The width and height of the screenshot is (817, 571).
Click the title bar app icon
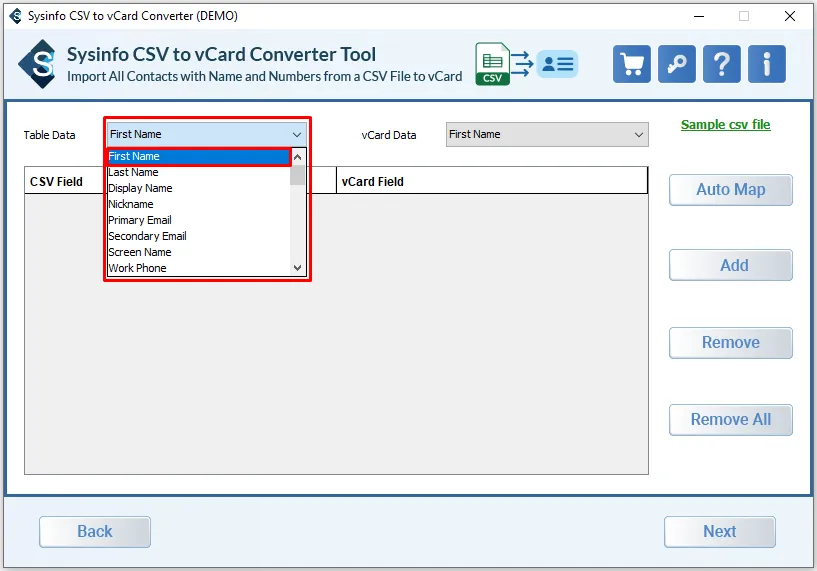click(16, 16)
